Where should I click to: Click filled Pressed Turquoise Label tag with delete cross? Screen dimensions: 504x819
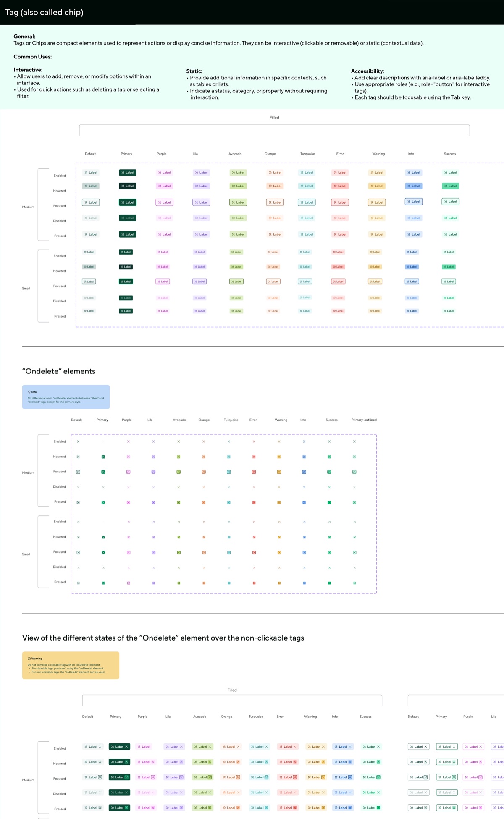pos(260,808)
